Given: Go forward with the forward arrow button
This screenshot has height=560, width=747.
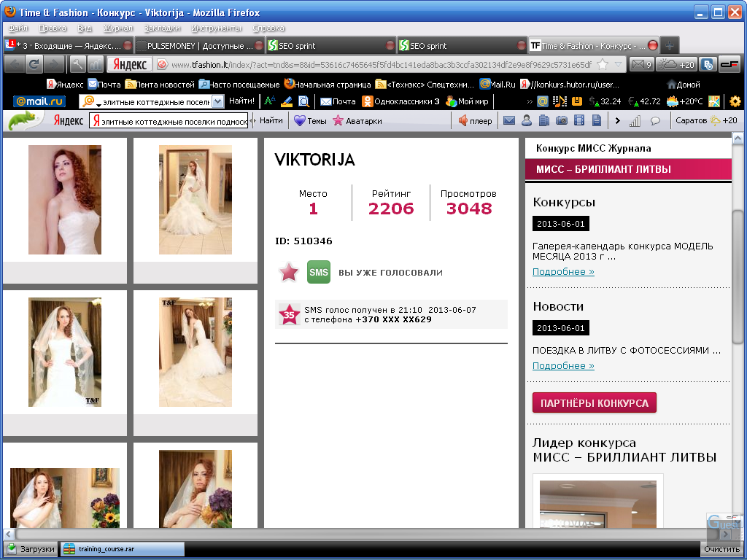Looking at the screenshot, I should (54, 64).
